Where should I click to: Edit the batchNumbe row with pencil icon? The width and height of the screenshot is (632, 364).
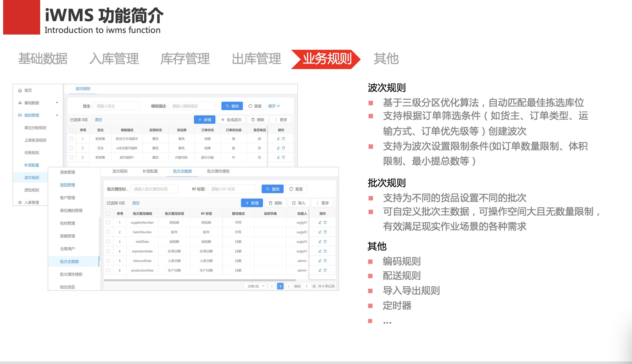320,232
